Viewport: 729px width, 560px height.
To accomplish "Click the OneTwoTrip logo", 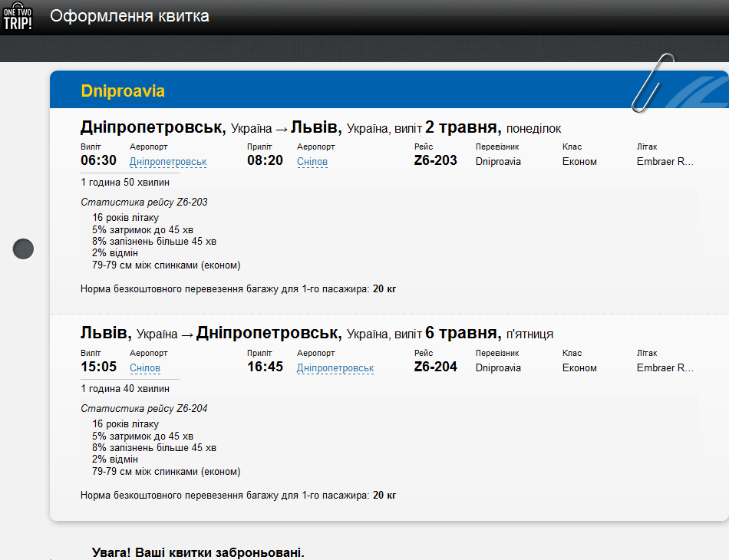I will coord(18,16).
